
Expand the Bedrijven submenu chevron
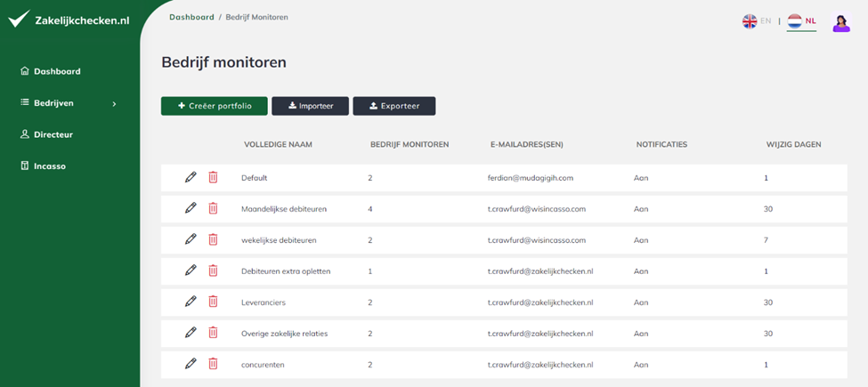coord(114,103)
